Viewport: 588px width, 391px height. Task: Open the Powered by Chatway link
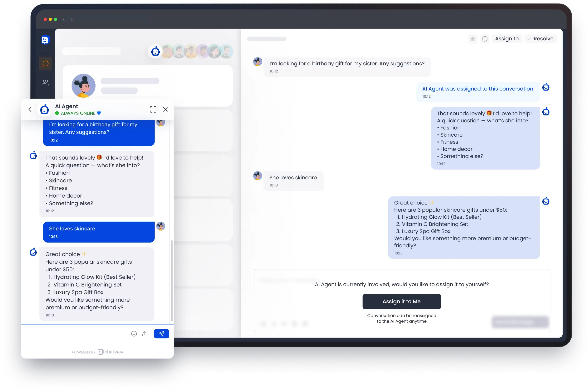111,352
